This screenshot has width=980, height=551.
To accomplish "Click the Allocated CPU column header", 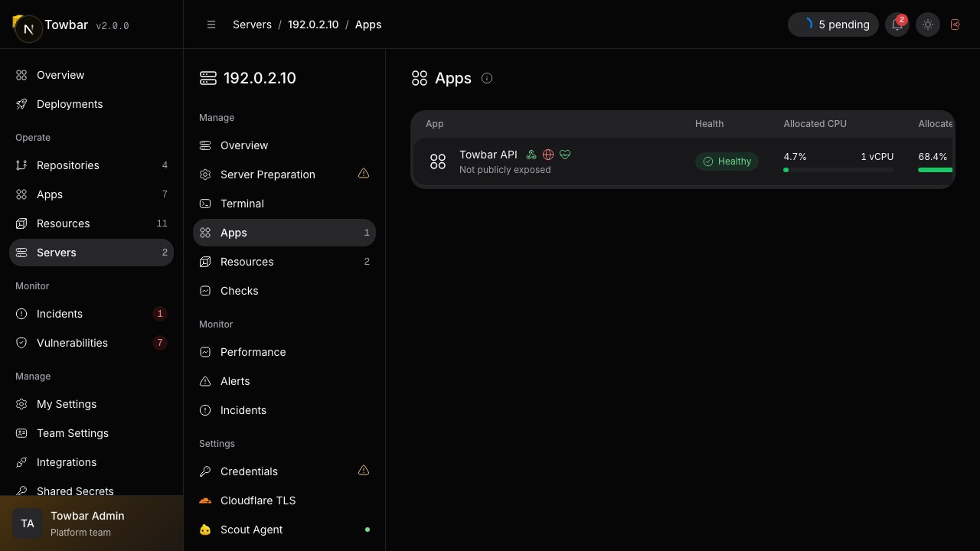I will tap(815, 124).
